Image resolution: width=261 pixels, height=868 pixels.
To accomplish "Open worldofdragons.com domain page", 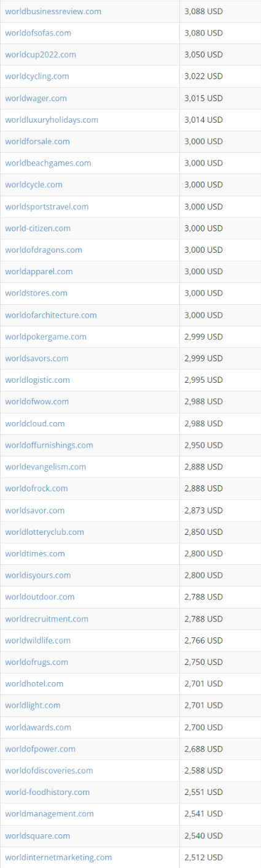I will pyautogui.click(x=44, y=250).
